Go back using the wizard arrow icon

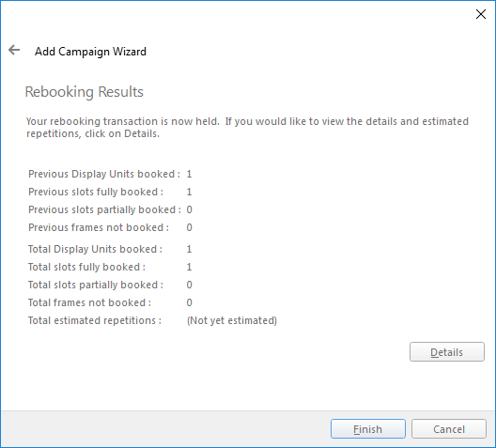click(x=14, y=50)
